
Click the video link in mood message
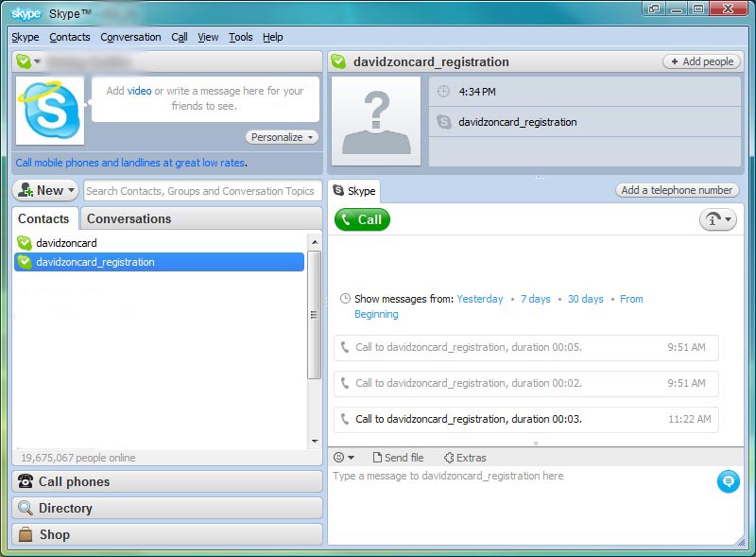[x=139, y=91]
